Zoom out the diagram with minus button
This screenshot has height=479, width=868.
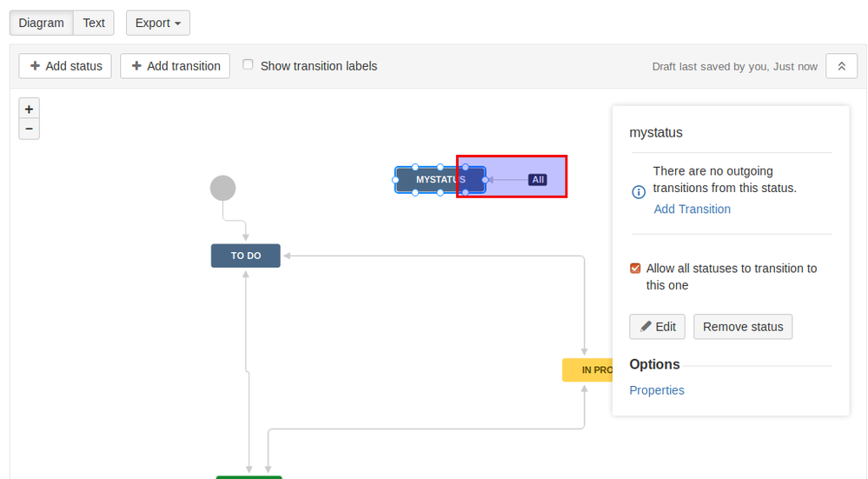(x=29, y=129)
